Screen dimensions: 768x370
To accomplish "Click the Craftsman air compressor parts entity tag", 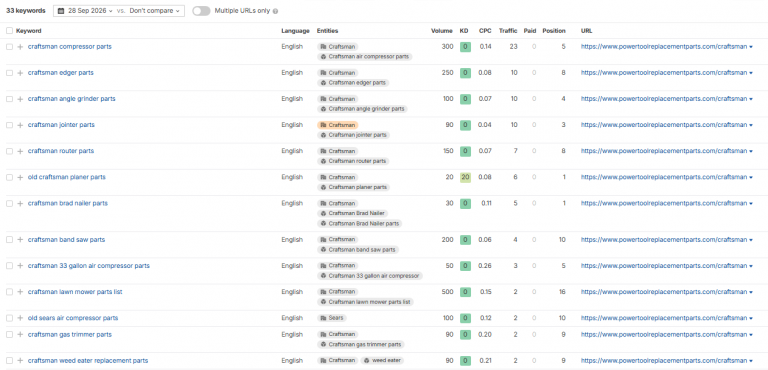I will 365,57.
